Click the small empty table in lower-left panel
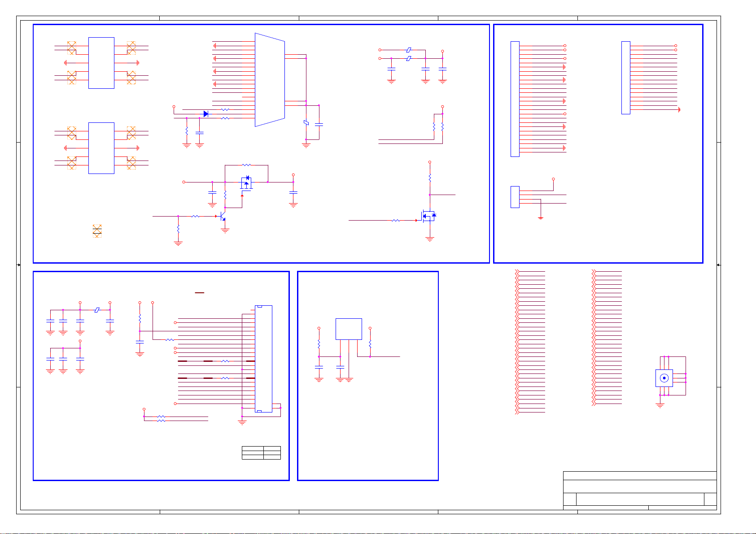Screen dimensions: 756x534 click(x=261, y=453)
